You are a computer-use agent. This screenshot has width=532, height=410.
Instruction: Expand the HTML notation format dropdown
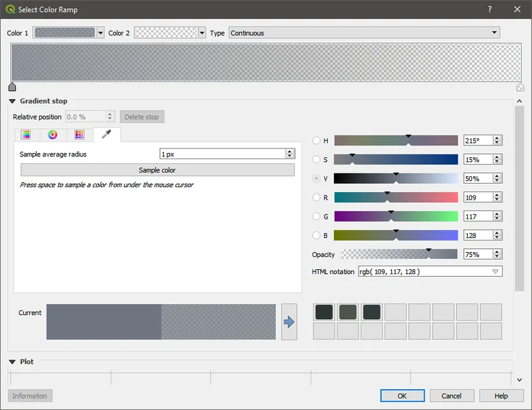(495, 272)
